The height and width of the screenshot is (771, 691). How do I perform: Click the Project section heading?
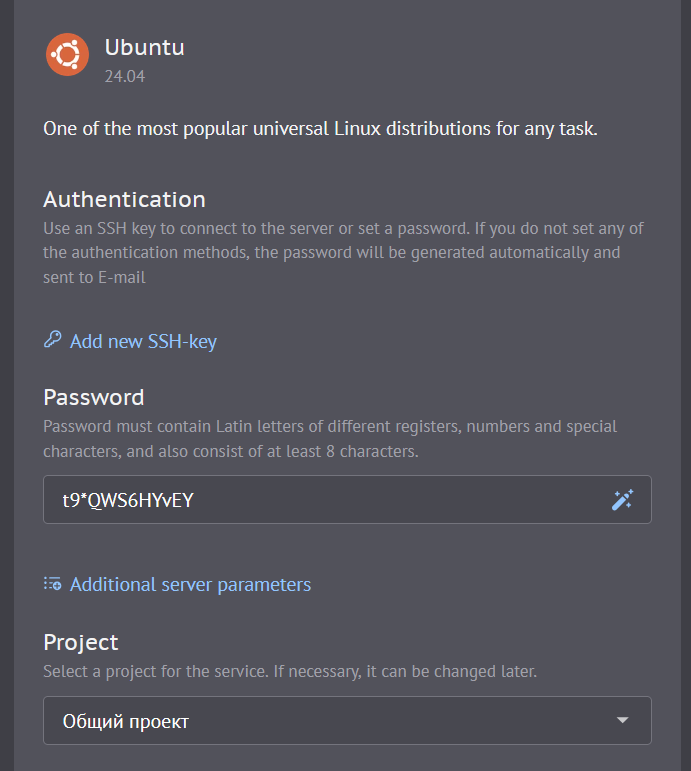pyautogui.click(x=81, y=642)
